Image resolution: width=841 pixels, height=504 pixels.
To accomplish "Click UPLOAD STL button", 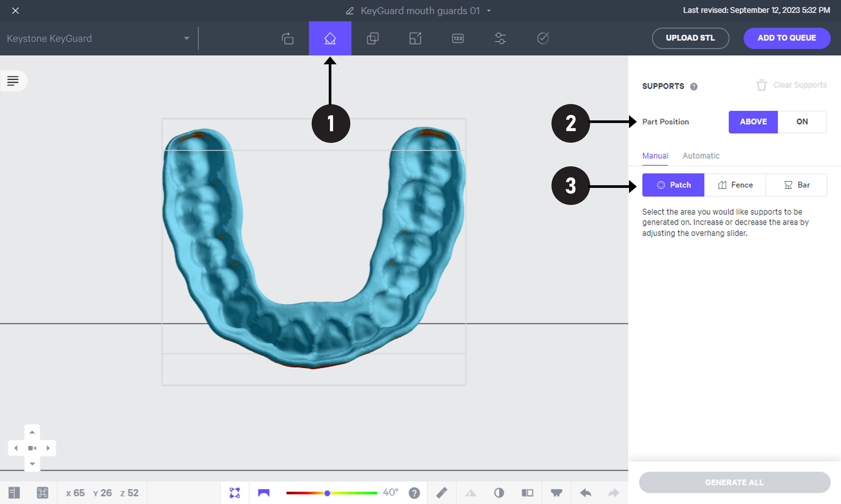I will point(690,38).
